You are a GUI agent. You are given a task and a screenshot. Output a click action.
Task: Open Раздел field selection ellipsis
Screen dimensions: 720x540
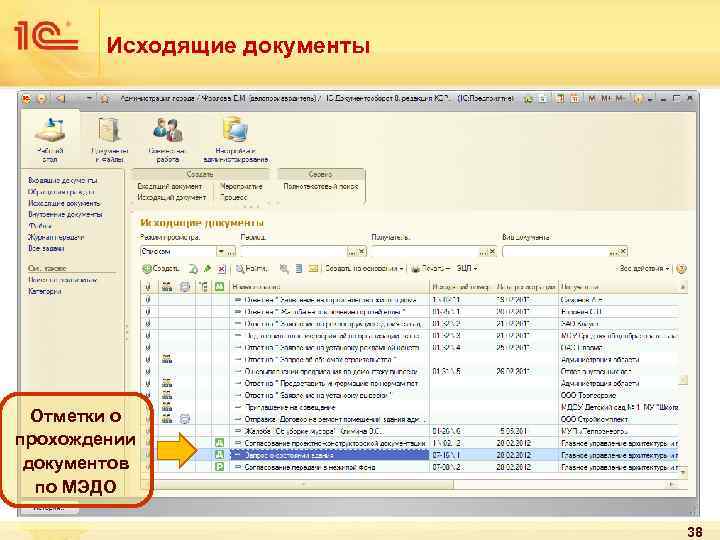tap(351, 252)
